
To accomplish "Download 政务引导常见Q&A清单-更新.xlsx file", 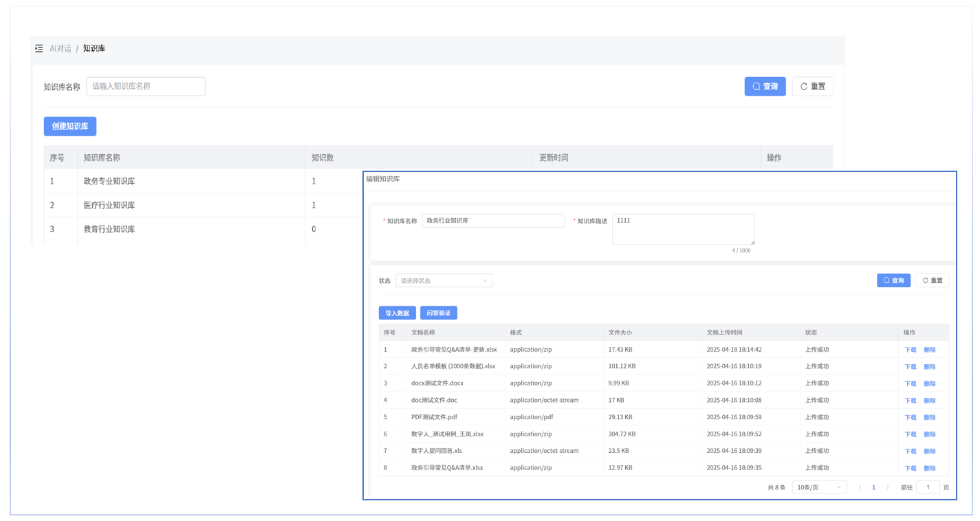I will [x=910, y=350].
